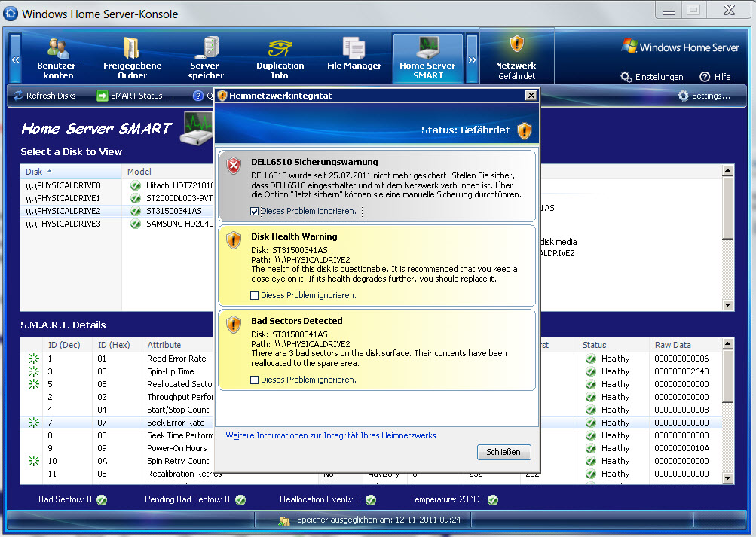Click the red shield icon for DELL6510 Sicherungswarnung

pos(234,166)
